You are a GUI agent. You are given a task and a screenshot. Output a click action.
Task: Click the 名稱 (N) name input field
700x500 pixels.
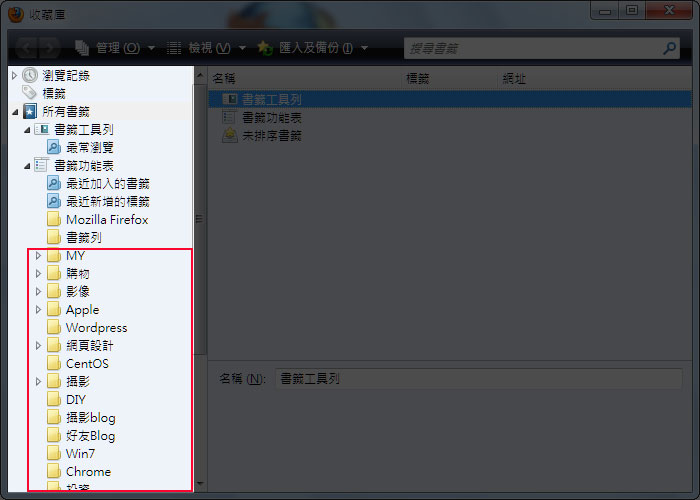coord(479,379)
